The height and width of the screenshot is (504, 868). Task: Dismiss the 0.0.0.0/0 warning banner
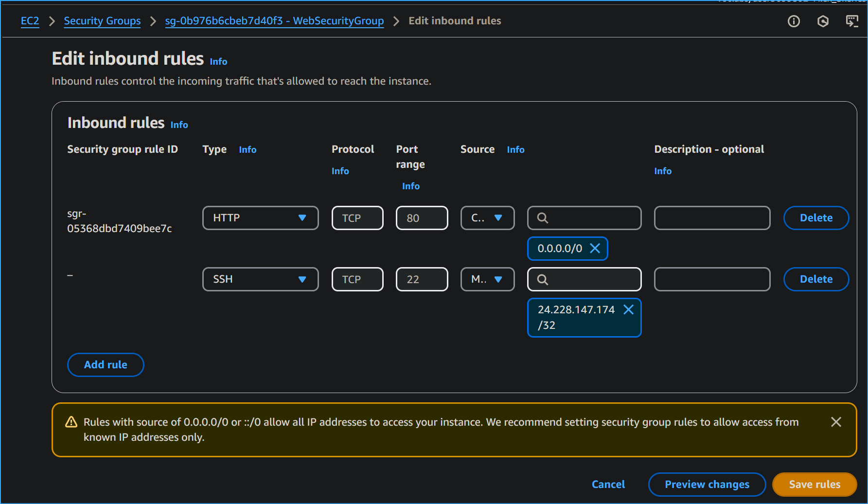(x=836, y=422)
